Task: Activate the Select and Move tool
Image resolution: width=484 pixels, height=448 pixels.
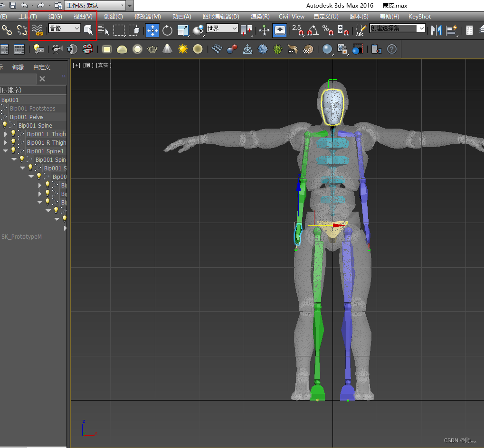Action: 152,30
